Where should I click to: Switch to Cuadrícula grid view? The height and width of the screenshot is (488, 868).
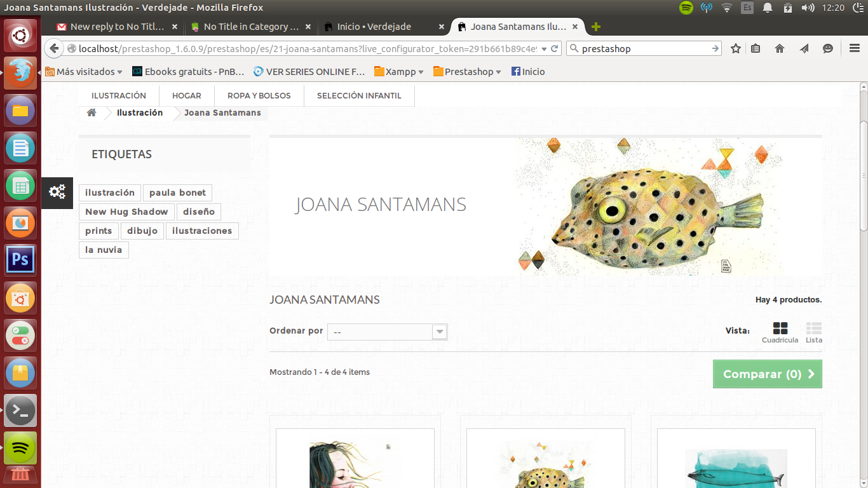[780, 332]
